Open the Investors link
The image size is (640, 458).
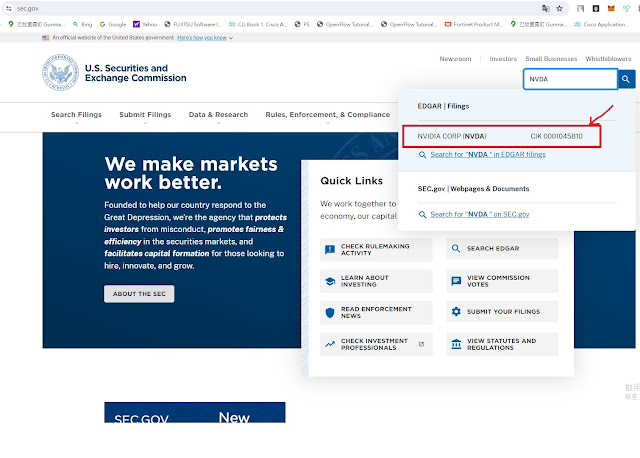(503, 59)
